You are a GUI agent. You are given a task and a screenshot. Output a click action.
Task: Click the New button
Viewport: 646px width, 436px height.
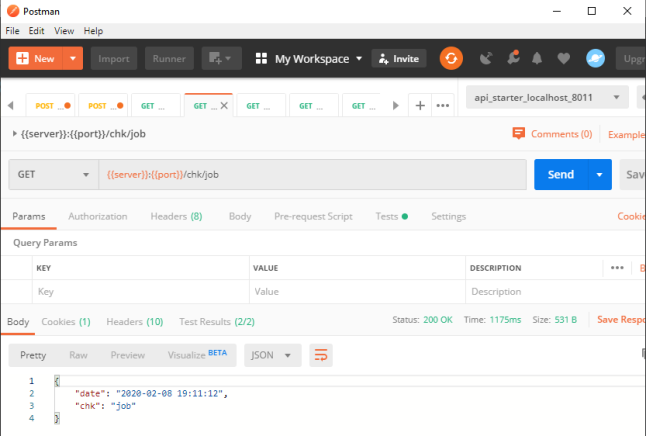[35, 59]
